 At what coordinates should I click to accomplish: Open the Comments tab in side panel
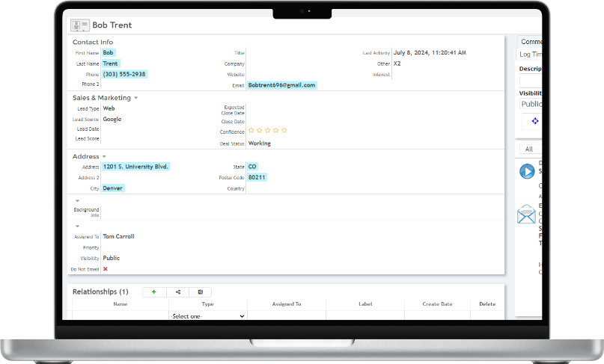(531, 42)
